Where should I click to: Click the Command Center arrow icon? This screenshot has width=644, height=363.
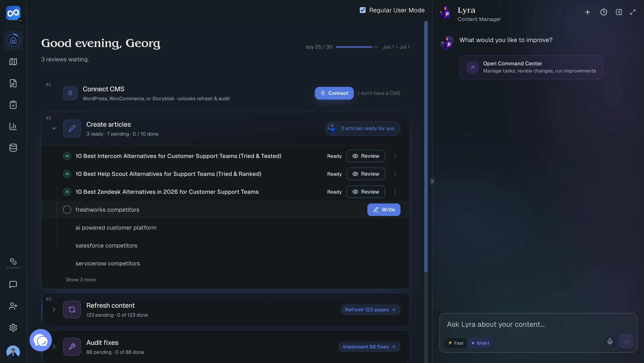coord(472,67)
